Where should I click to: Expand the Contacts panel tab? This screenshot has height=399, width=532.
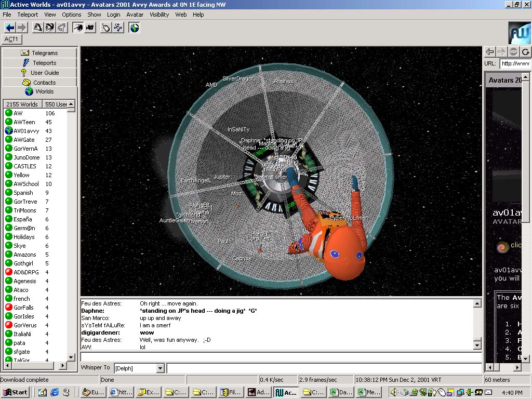click(x=39, y=83)
